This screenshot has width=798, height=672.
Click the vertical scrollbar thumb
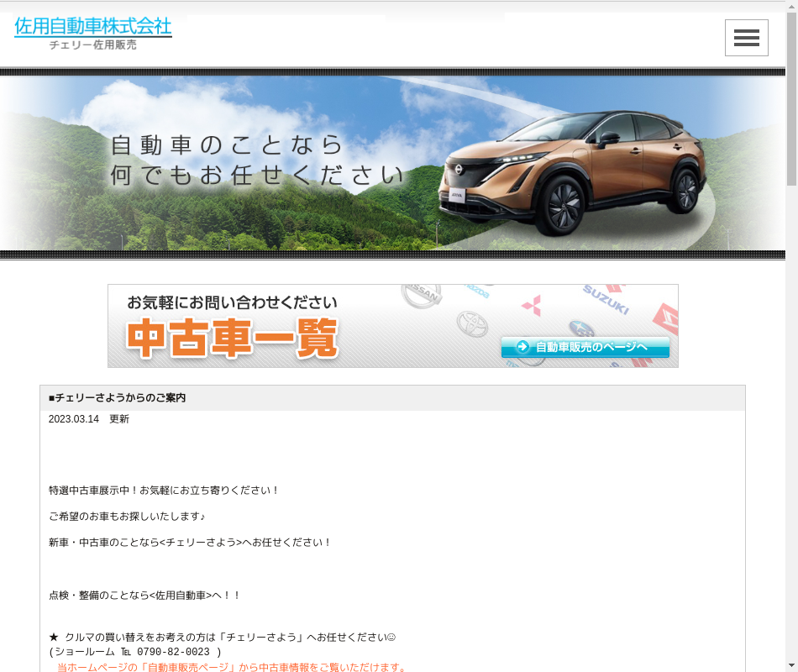pos(791,99)
